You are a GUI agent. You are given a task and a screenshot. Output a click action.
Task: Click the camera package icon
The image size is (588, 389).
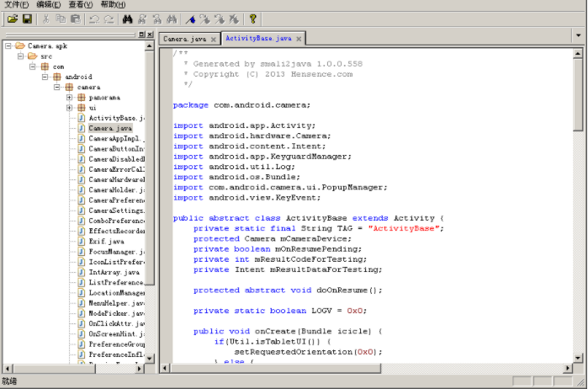click(69, 87)
